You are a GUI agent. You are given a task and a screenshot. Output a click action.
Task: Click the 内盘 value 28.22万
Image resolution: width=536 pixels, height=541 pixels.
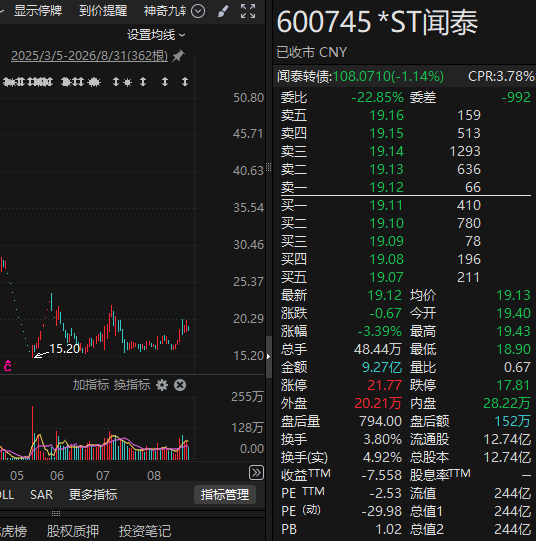pos(507,403)
